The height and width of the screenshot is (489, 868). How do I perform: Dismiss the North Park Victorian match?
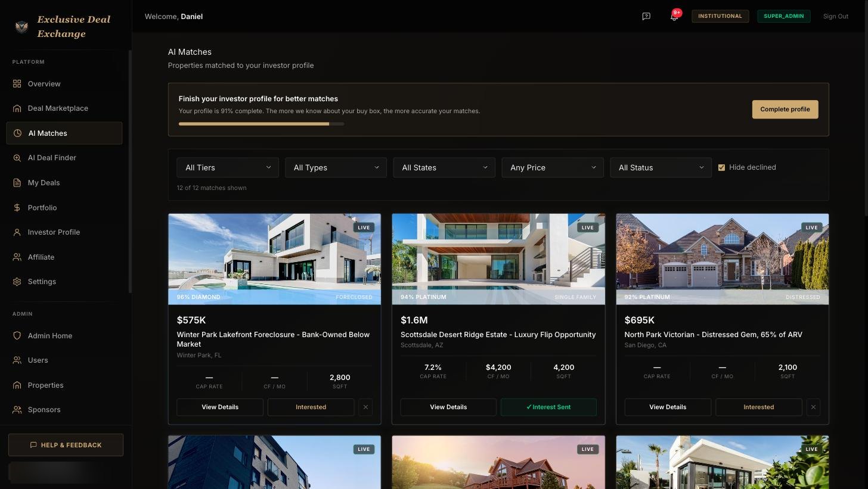814,407
